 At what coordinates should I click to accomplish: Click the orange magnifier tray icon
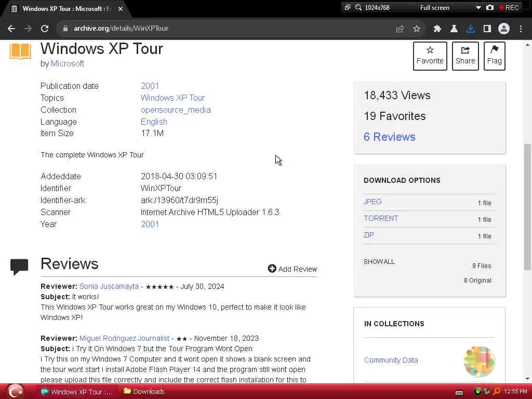point(497,392)
